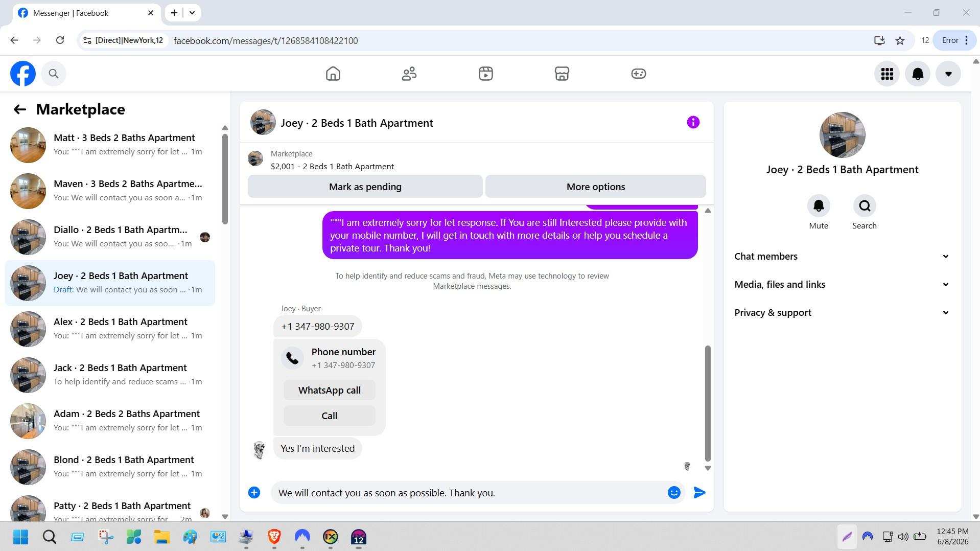Screen dimensions: 980x551
Task: Open Maven 3 Beds 2 Baths conversation
Action: tap(110, 191)
